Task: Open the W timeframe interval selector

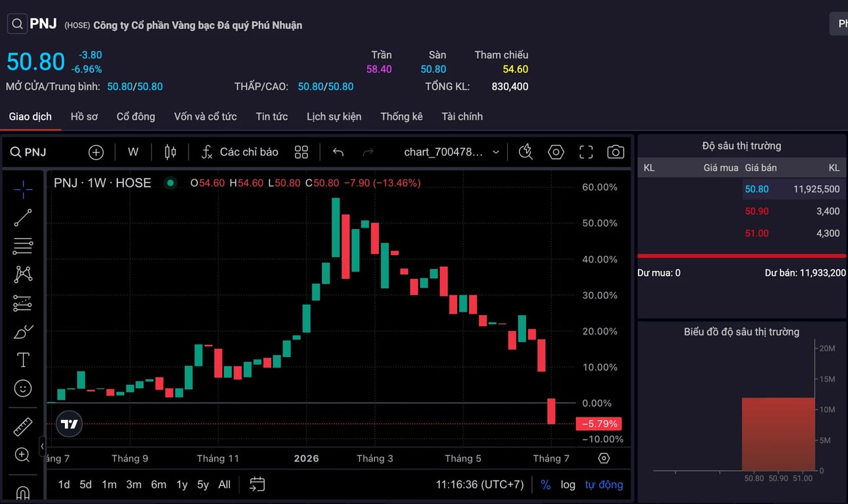Action: 133,152
